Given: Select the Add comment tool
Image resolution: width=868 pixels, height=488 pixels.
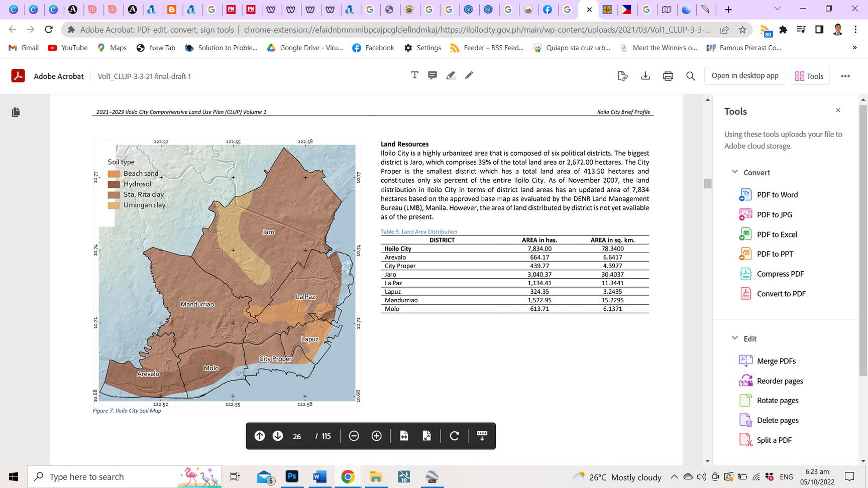Looking at the screenshot, I should click(432, 75).
